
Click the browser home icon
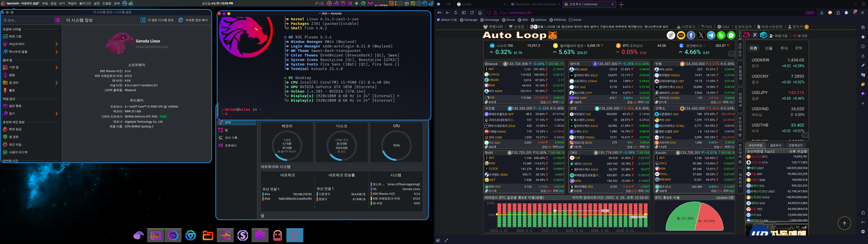[x=480, y=13]
